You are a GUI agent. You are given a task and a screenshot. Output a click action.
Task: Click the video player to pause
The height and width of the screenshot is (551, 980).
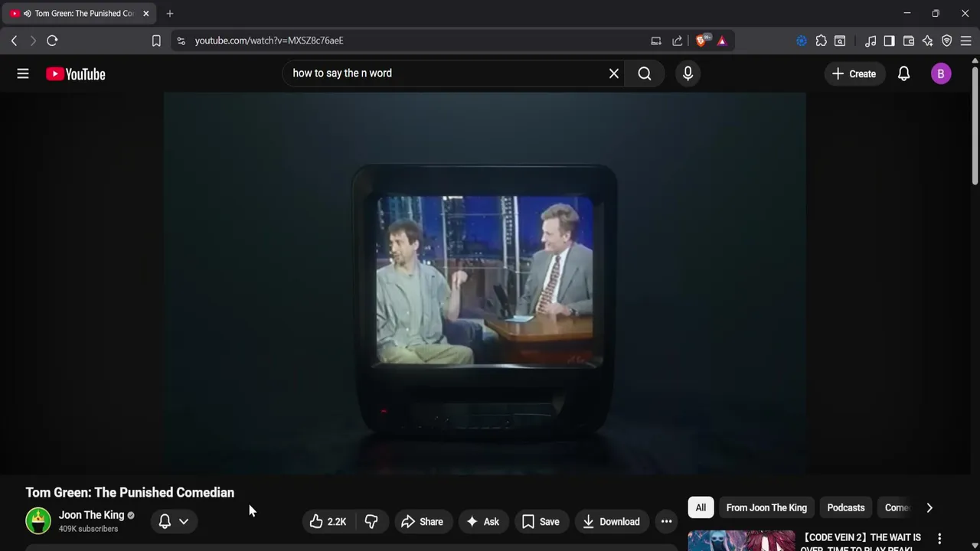pyautogui.click(x=485, y=283)
